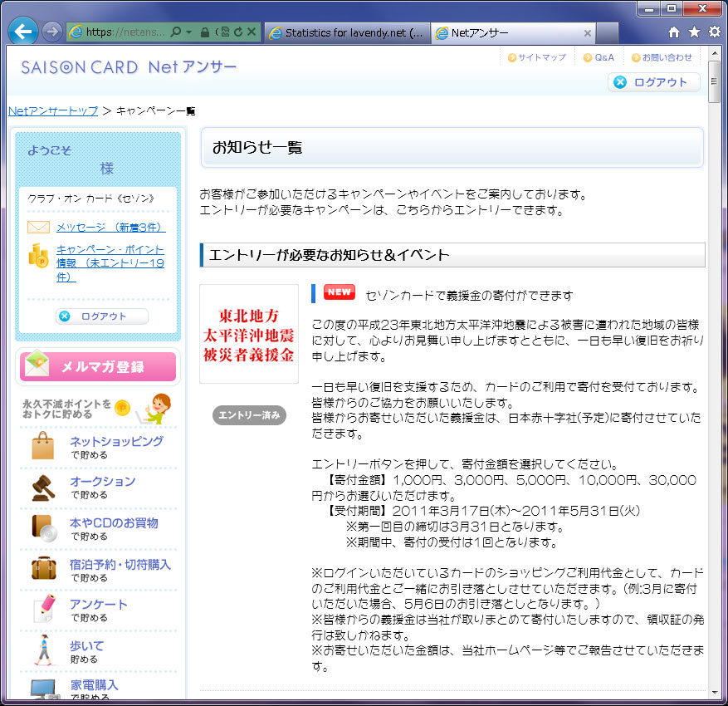Click the browser Forward arrow button
This screenshot has width=728, height=706.
pyautogui.click(x=52, y=32)
